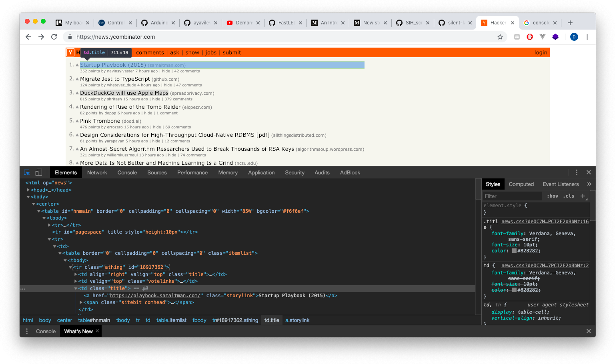Close the bottom drawer

click(x=588, y=331)
